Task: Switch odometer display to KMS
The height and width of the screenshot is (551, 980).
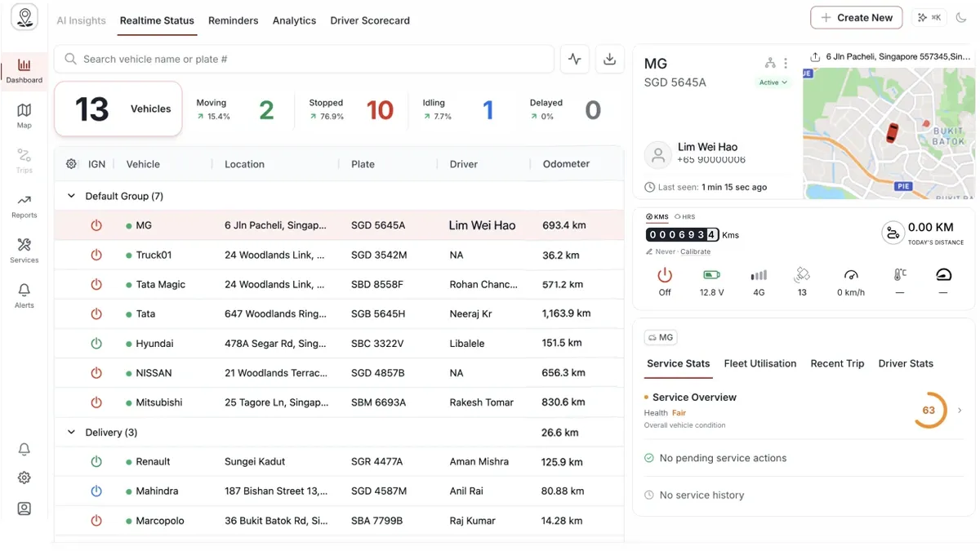Action: pos(657,217)
